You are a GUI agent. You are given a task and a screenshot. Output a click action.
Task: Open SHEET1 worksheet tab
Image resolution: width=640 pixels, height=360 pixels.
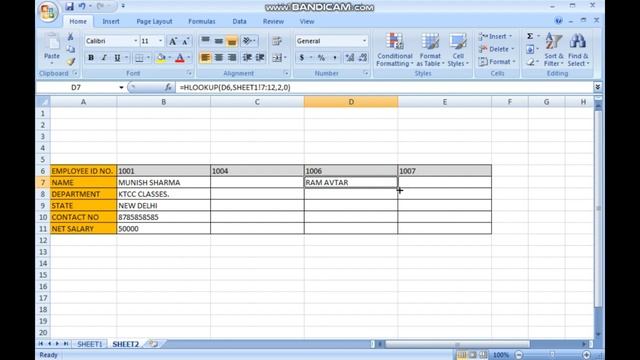point(90,344)
